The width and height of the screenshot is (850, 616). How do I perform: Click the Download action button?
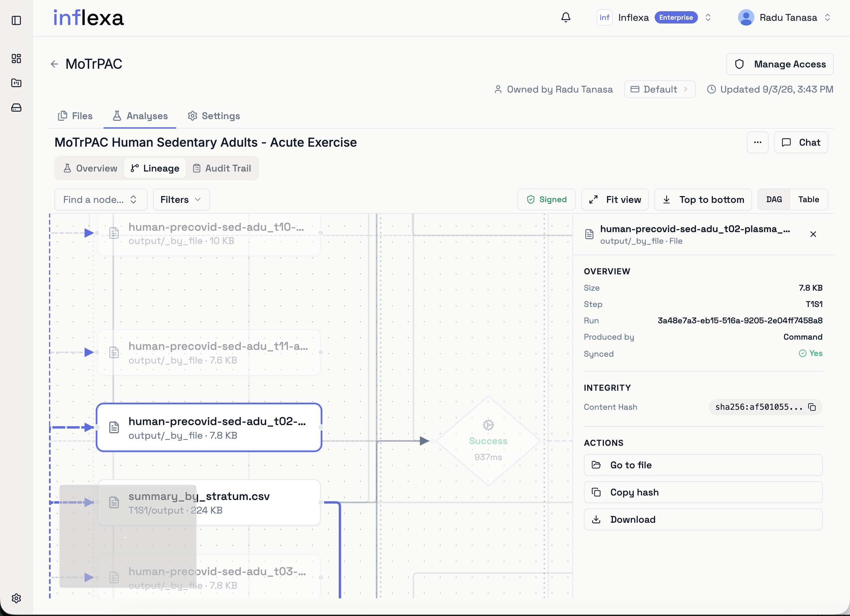point(703,520)
